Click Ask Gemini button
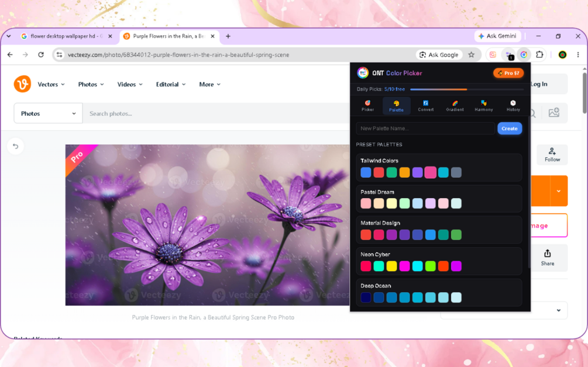Image resolution: width=588 pixels, height=367 pixels. point(498,36)
